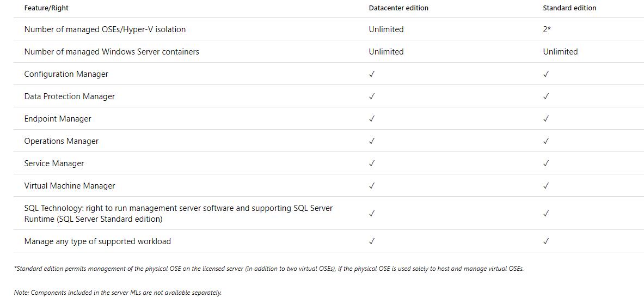644x303 pixels.
Task: Click the Datacenter checkmark for Data Protection Manager
Action: coord(371,96)
